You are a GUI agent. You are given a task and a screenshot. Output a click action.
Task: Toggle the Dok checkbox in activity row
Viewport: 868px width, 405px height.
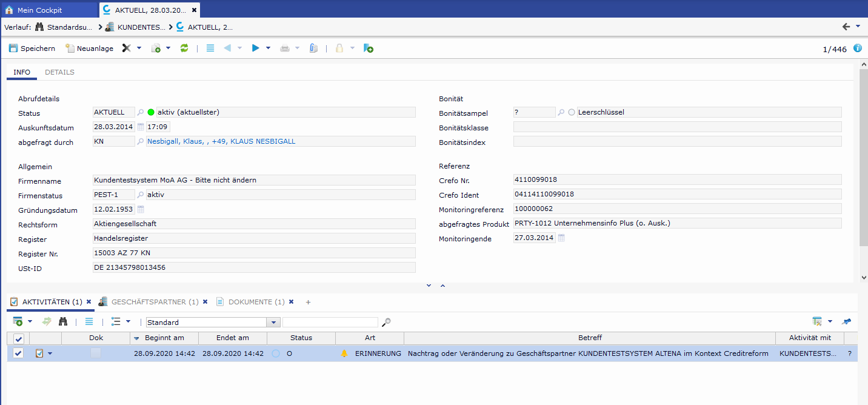(x=96, y=353)
